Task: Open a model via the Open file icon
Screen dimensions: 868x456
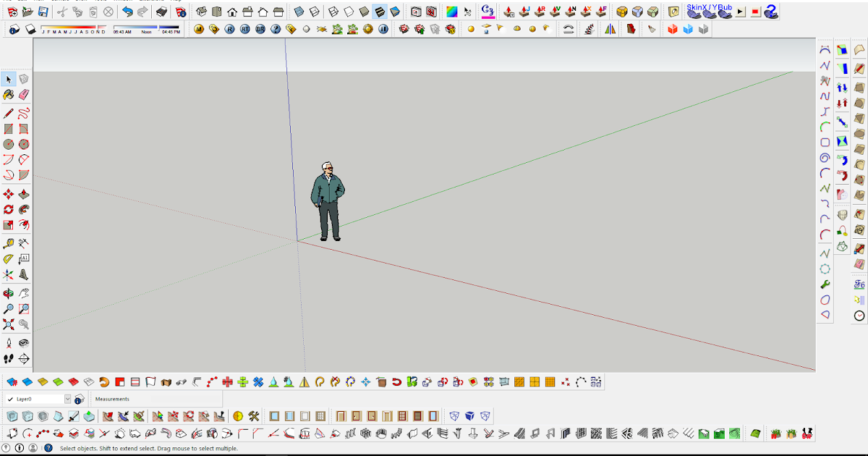Action: coord(27,12)
